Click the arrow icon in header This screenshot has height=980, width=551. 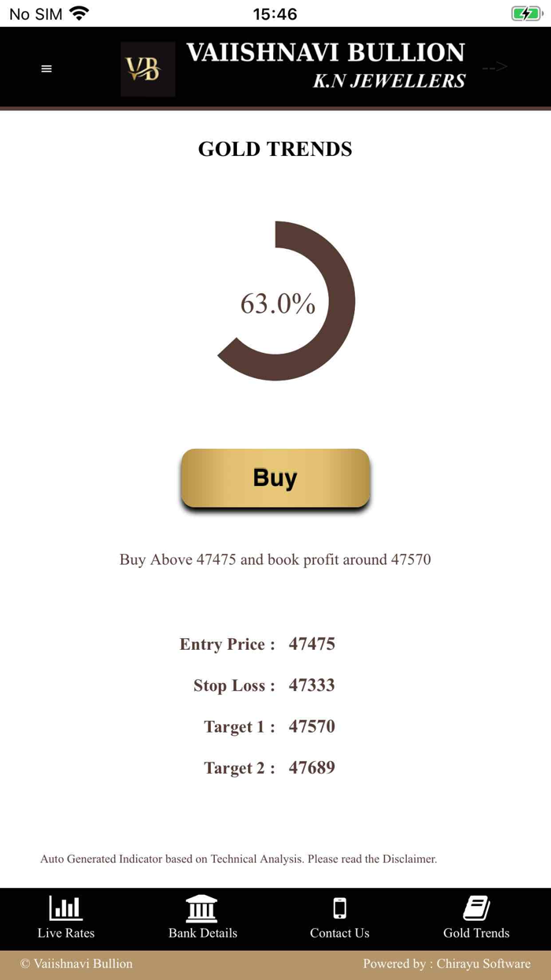click(x=494, y=68)
